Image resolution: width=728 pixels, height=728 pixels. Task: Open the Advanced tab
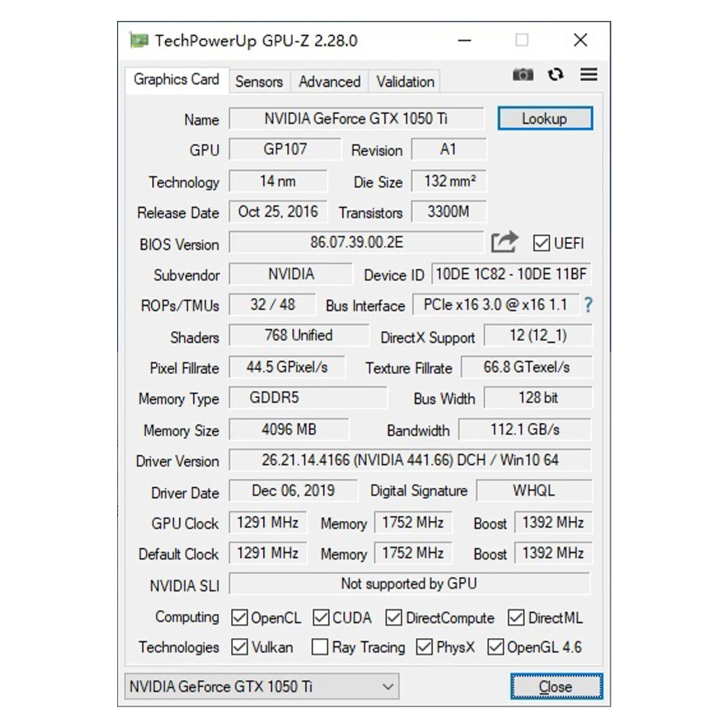point(329,82)
